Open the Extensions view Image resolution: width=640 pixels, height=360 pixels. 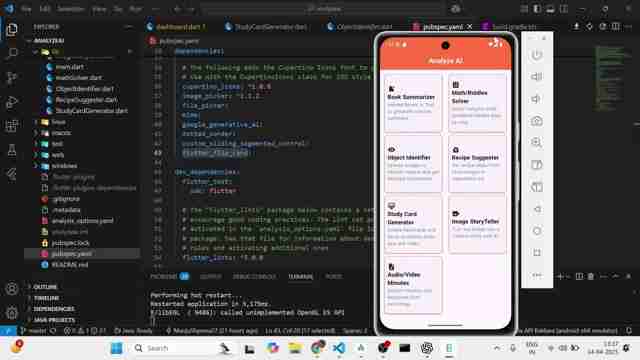click(x=12, y=126)
